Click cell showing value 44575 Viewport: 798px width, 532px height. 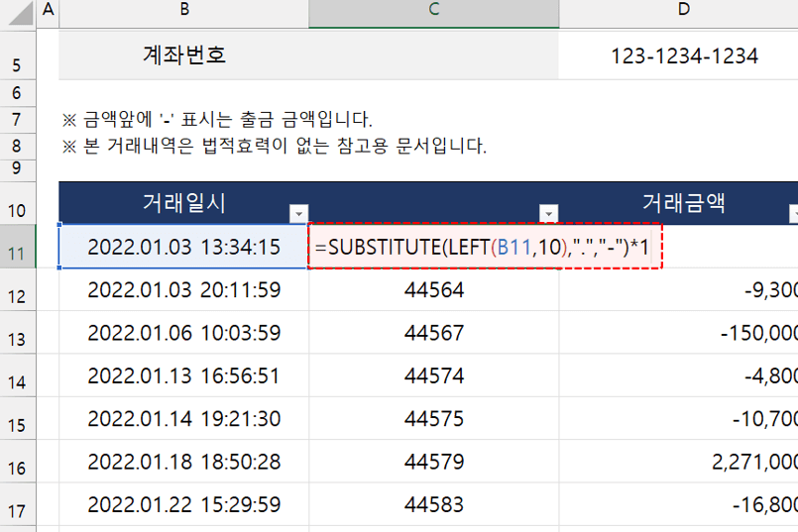click(x=433, y=419)
